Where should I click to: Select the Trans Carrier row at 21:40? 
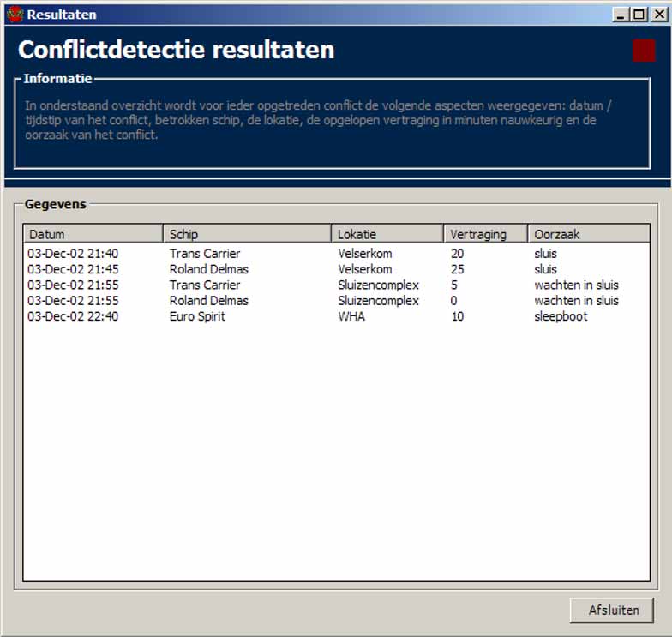205,254
